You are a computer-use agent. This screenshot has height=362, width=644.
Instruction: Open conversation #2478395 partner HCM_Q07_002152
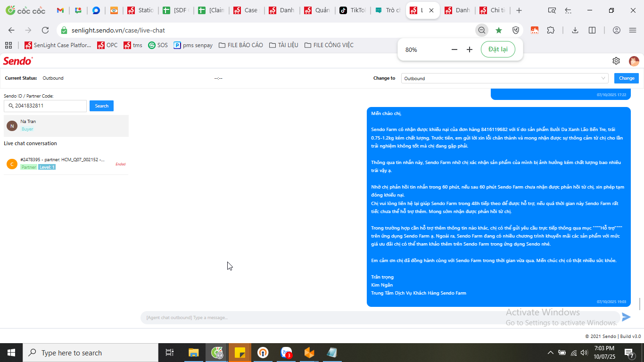[x=66, y=164]
